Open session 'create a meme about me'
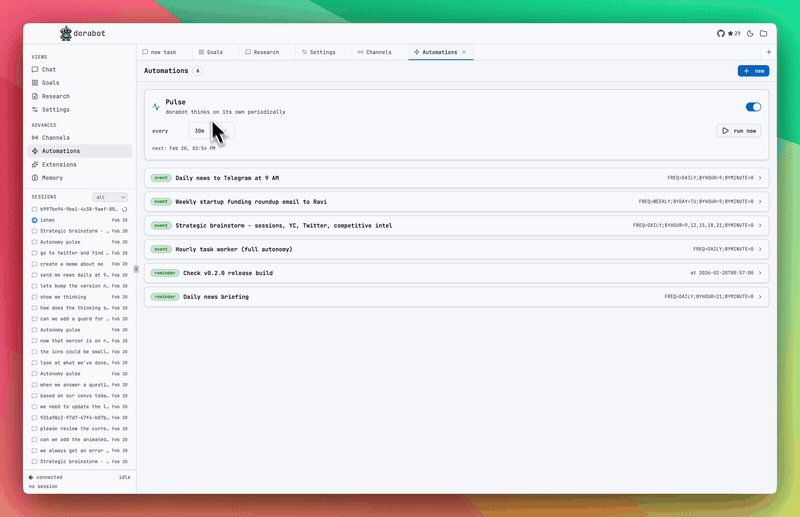This screenshot has width=800, height=517. (80, 264)
